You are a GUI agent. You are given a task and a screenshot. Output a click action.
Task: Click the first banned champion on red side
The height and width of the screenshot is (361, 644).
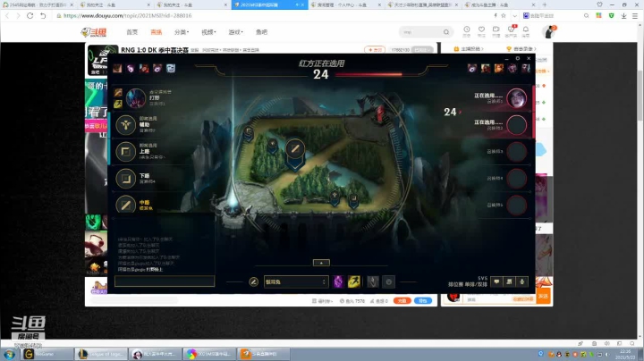472,68
